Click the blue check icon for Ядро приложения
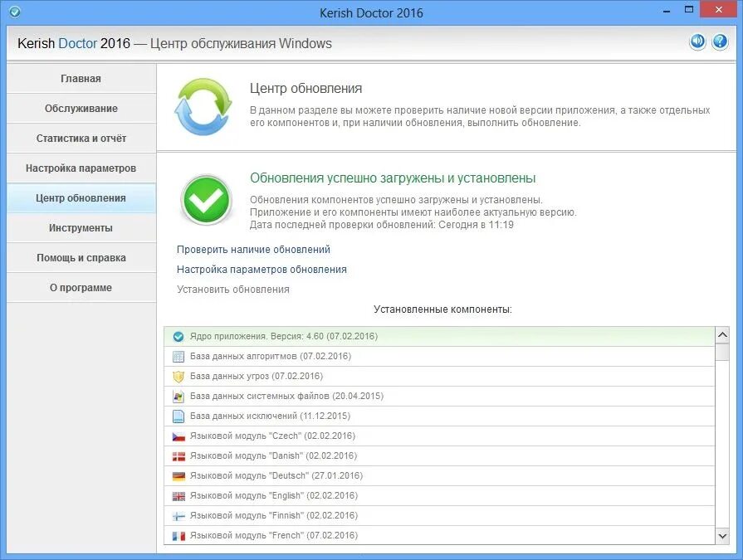 [178, 337]
